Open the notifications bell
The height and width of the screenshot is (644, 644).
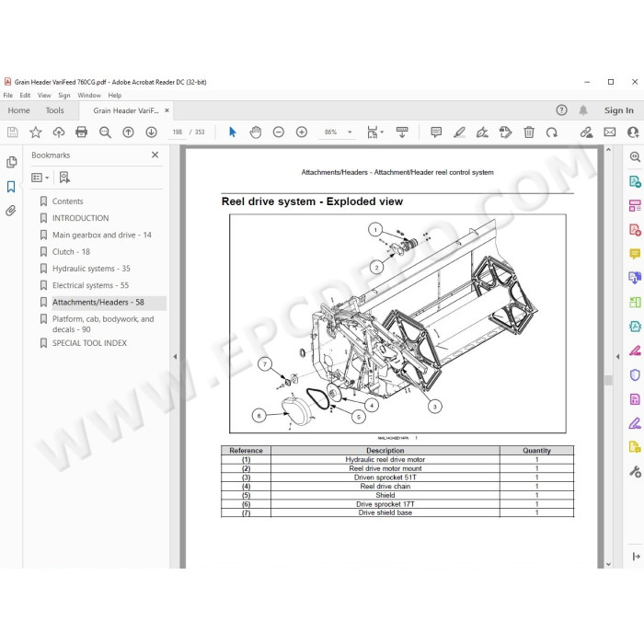583,110
